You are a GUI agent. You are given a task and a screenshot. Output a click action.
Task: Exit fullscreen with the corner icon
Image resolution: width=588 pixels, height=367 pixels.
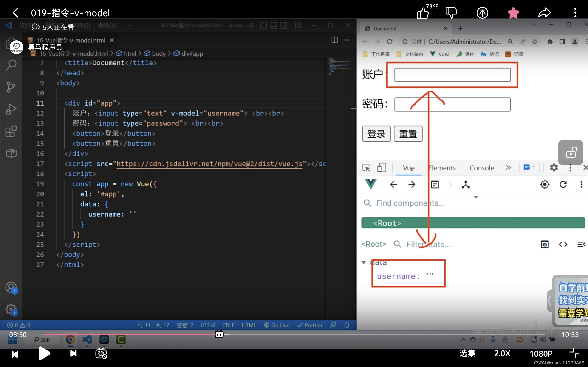(x=574, y=353)
